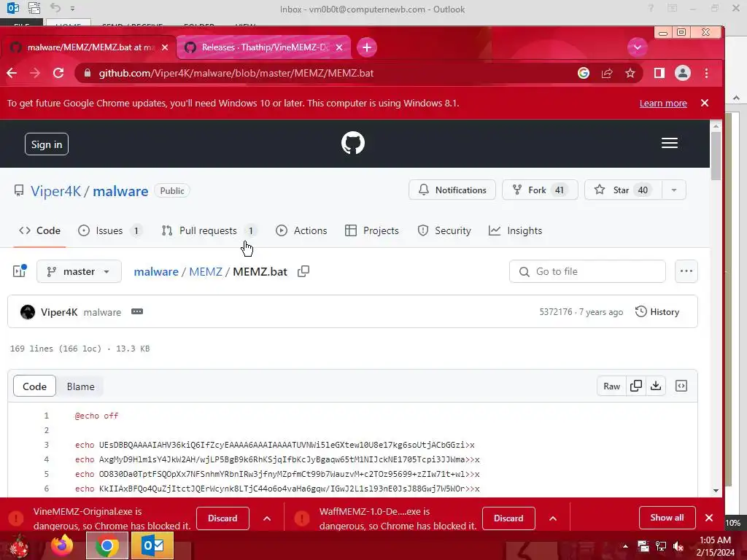Screen dimensions: 747x560
Task: Open the GitHub hamburger menu
Action: click(670, 143)
